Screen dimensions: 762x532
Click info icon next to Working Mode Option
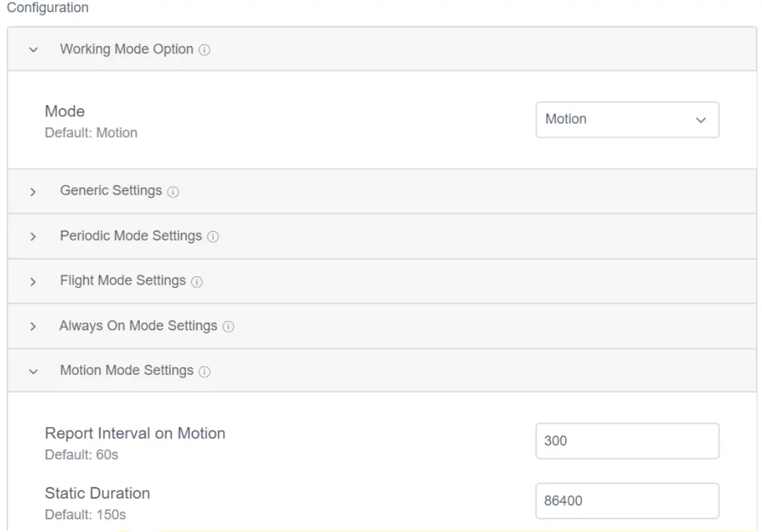[x=205, y=50]
